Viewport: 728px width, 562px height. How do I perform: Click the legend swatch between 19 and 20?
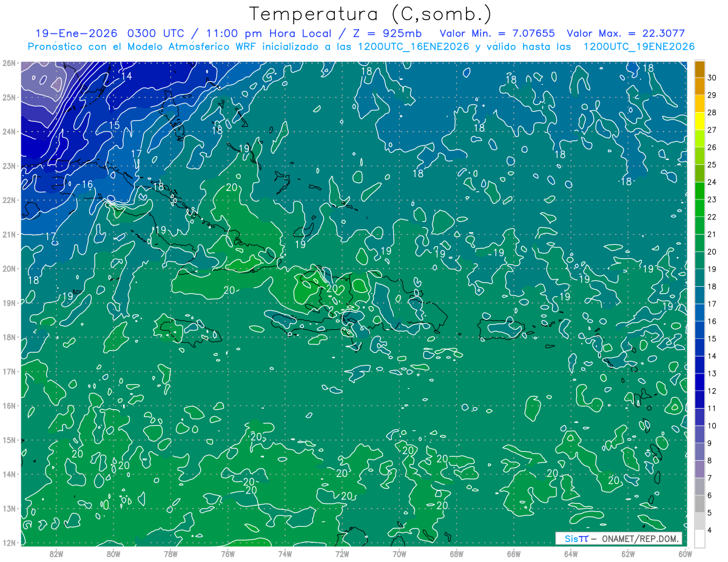[x=699, y=260]
